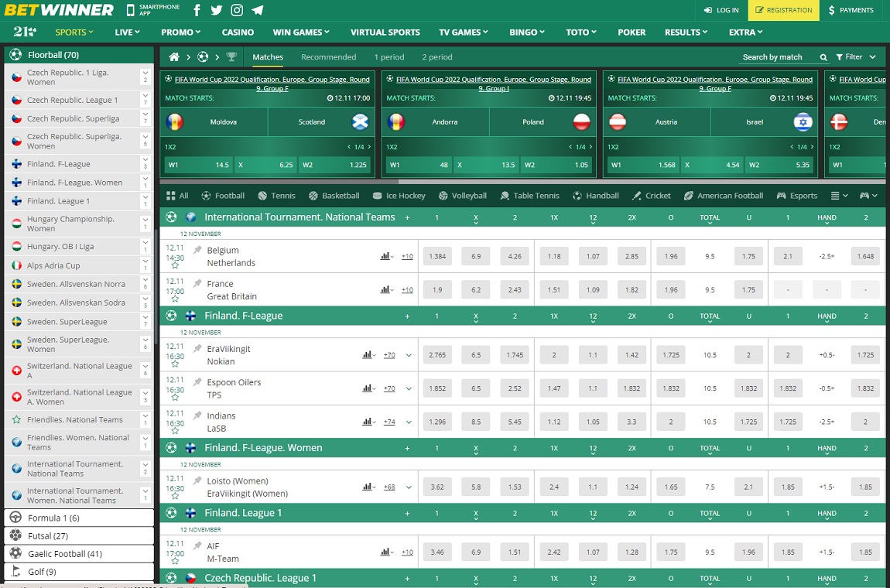Filter by Cricket sport
The width and height of the screenshot is (890, 588).
point(651,196)
